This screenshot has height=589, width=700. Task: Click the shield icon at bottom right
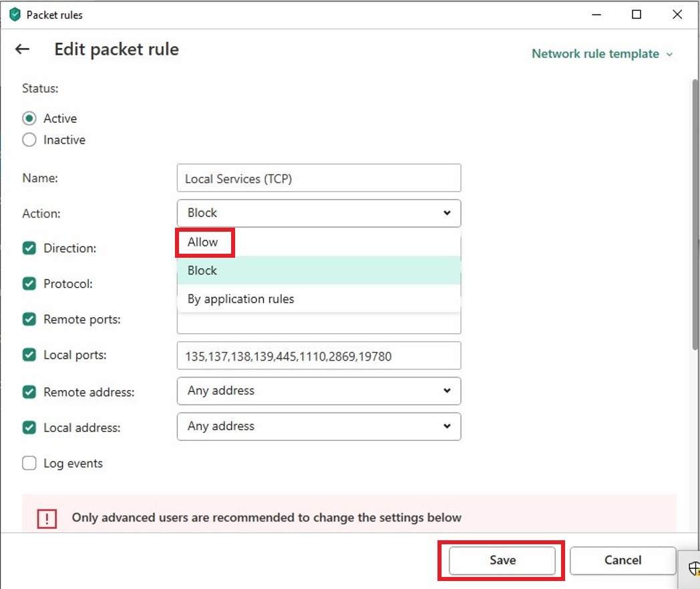click(694, 568)
